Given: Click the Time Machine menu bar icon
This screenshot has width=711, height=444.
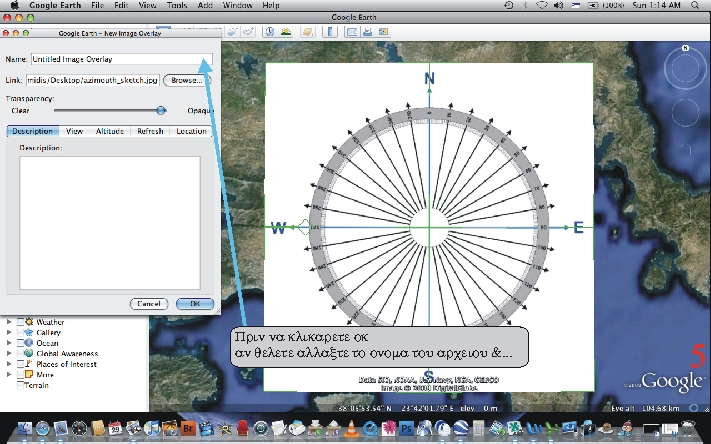Looking at the screenshot, I should 508,5.
